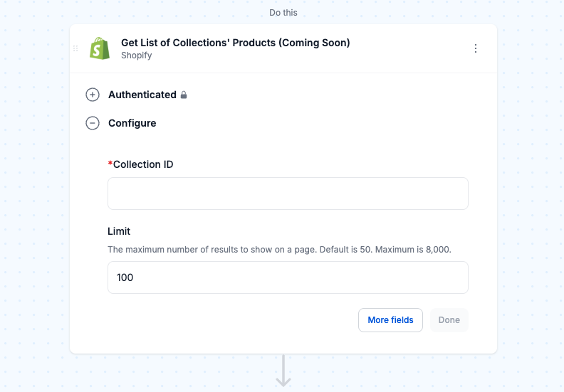
Task: Click the down arrow connector below step
Action: 283,371
